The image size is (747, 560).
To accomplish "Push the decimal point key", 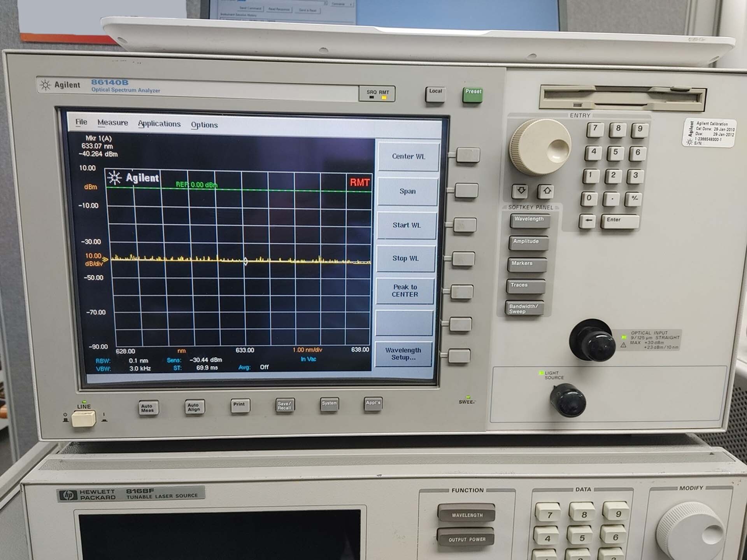I will click(x=611, y=199).
